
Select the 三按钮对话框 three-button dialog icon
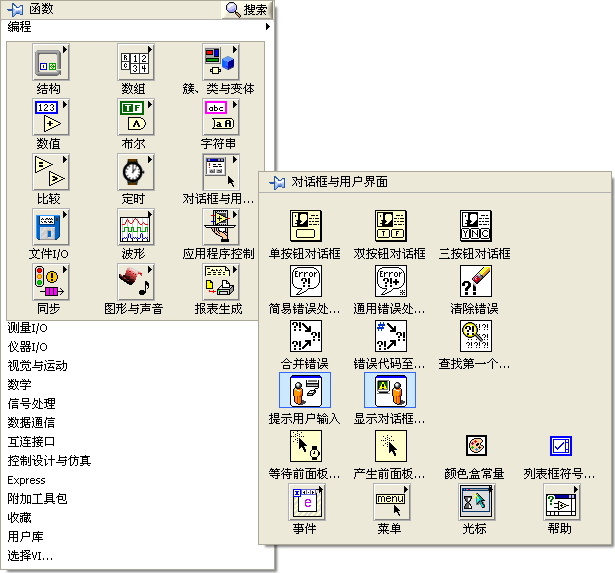(x=474, y=227)
